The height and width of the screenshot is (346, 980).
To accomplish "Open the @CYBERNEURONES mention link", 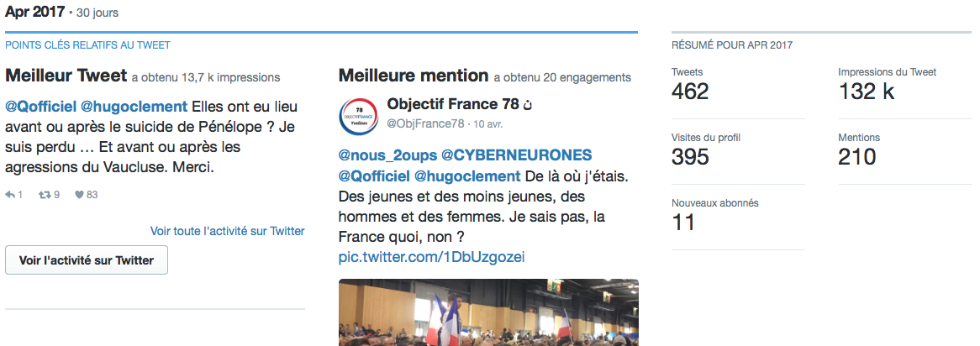I will tap(516, 155).
